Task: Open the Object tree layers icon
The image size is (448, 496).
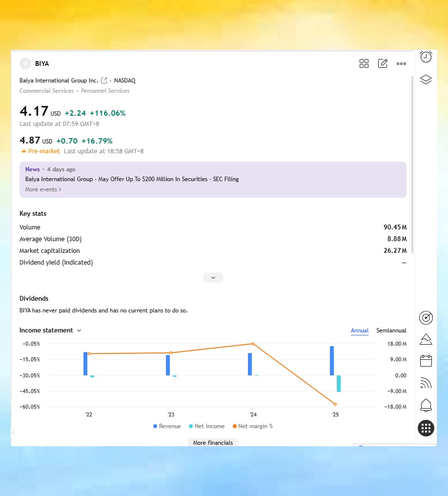Action: [426, 80]
